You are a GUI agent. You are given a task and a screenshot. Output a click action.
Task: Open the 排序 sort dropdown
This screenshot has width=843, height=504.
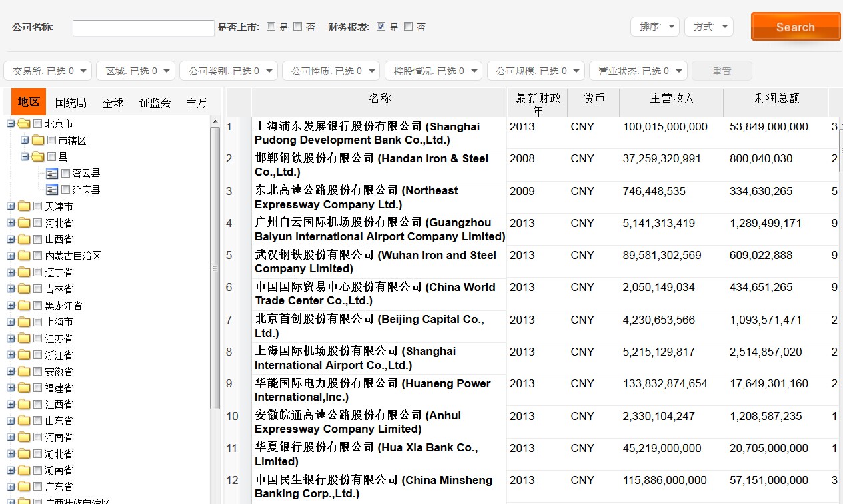click(x=655, y=27)
